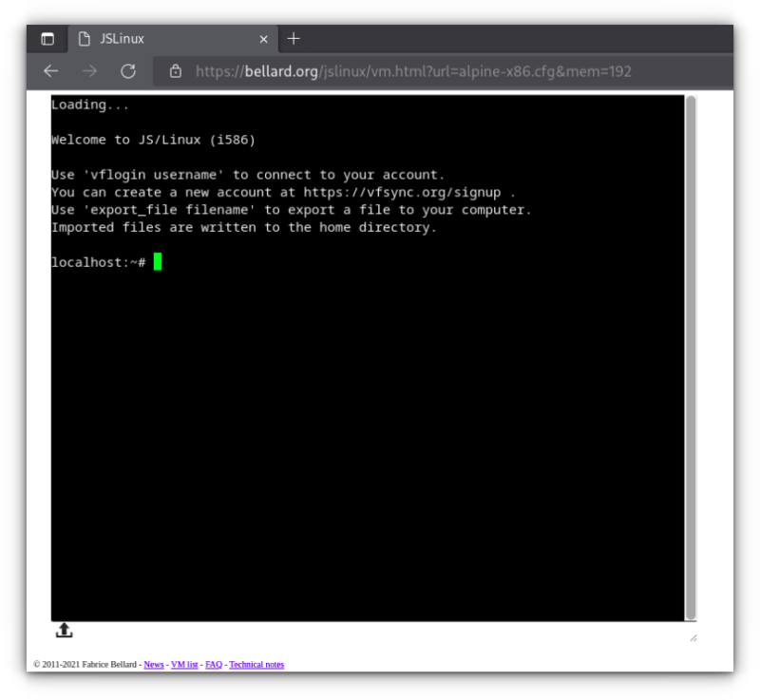Click the file upload icon below the terminal
This screenshot has height=700, width=760.
[64, 630]
